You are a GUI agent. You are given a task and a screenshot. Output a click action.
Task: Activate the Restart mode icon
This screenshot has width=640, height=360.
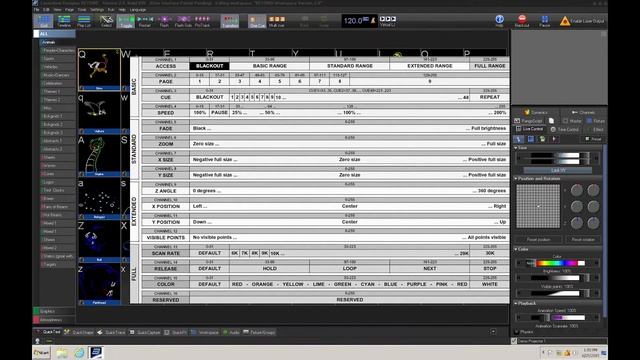pos(144,21)
